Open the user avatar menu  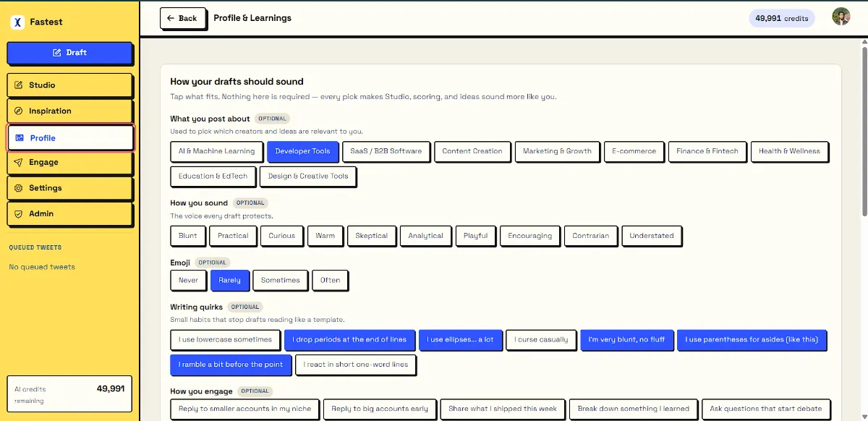(x=841, y=17)
